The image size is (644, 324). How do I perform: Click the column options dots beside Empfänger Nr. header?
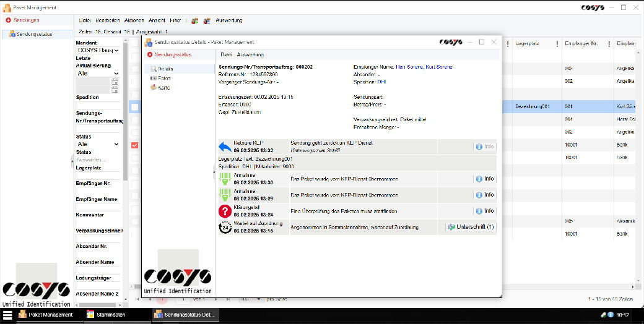609,44
